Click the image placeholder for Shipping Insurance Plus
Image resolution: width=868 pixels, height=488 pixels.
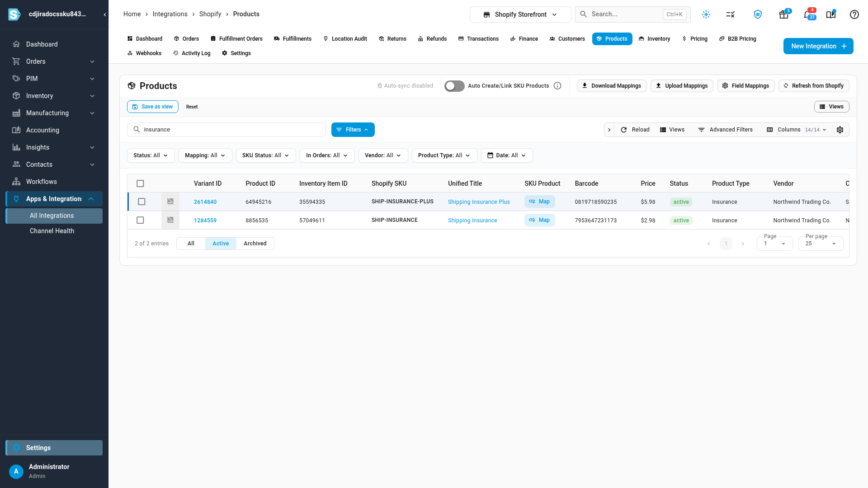coord(170,202)
